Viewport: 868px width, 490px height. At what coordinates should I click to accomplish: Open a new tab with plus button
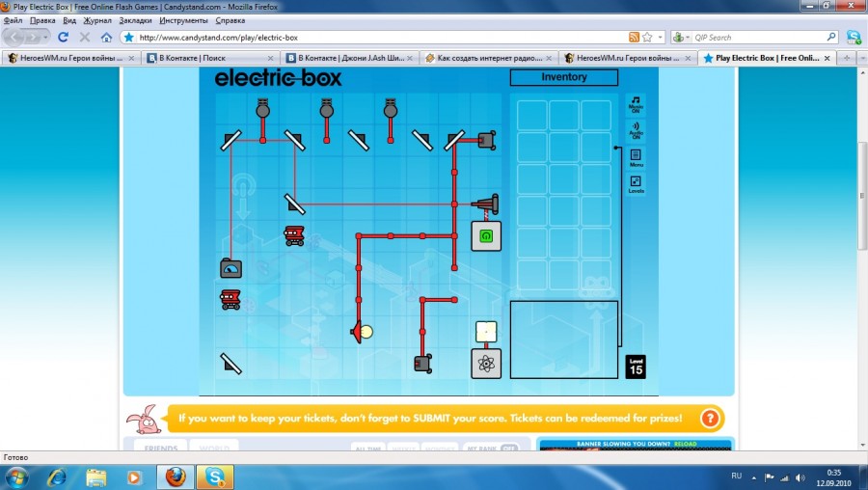click(x=847, y=58)
